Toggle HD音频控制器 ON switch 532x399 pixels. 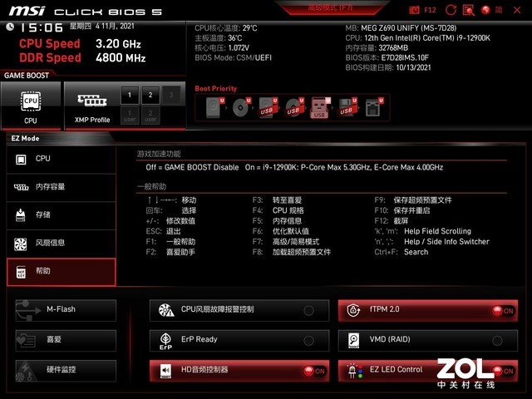(x=314, y=371)
